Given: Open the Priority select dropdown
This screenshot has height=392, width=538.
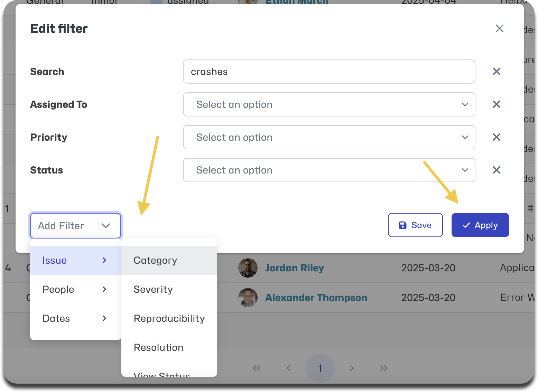Looking at the screenshot, I should pyautogui.click(x=329, y=137).
